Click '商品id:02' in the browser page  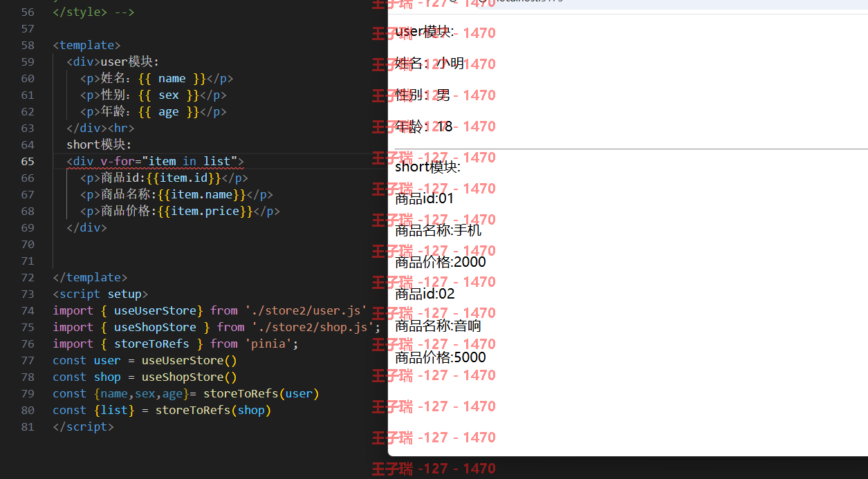(x=425, y=294)
